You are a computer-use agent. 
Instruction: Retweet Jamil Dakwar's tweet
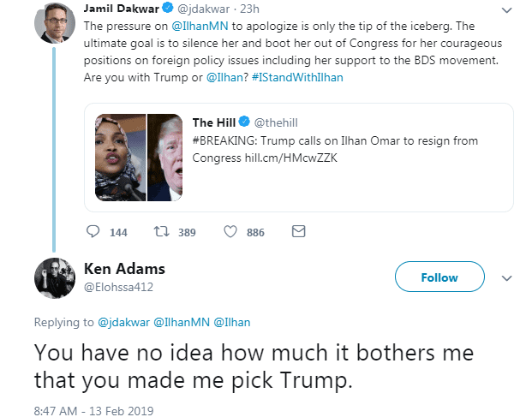160,232
